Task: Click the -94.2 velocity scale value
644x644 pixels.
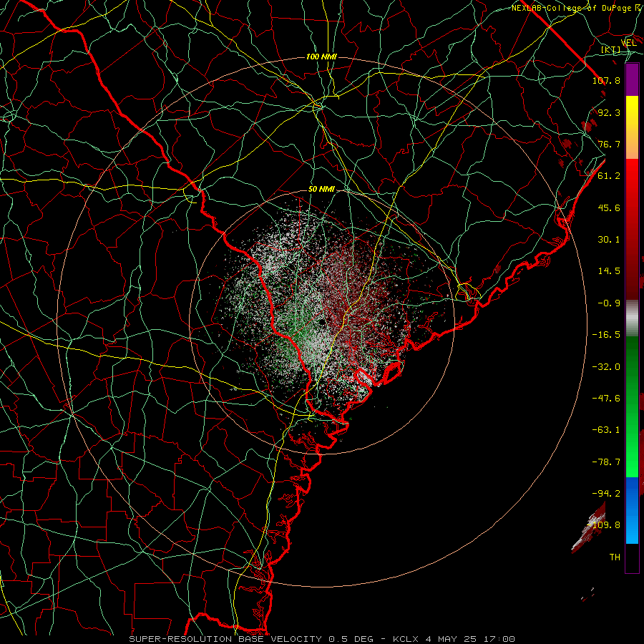Action: point(606,494)
